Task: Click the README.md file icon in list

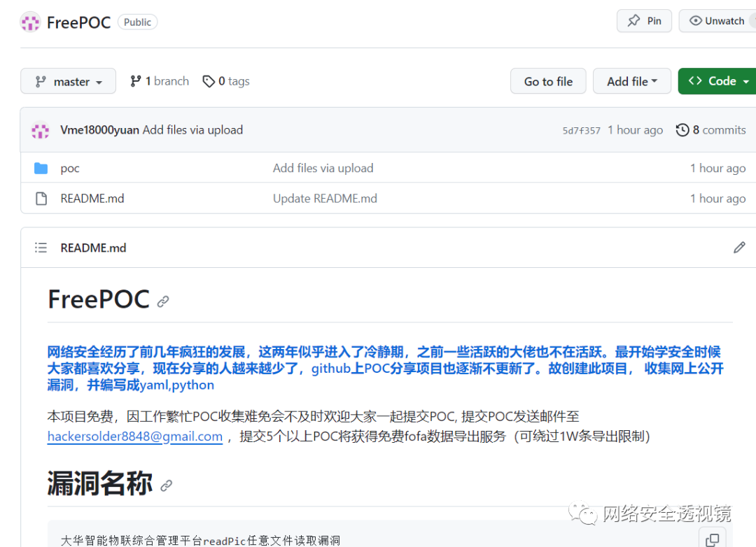Action: coord(41,199)
